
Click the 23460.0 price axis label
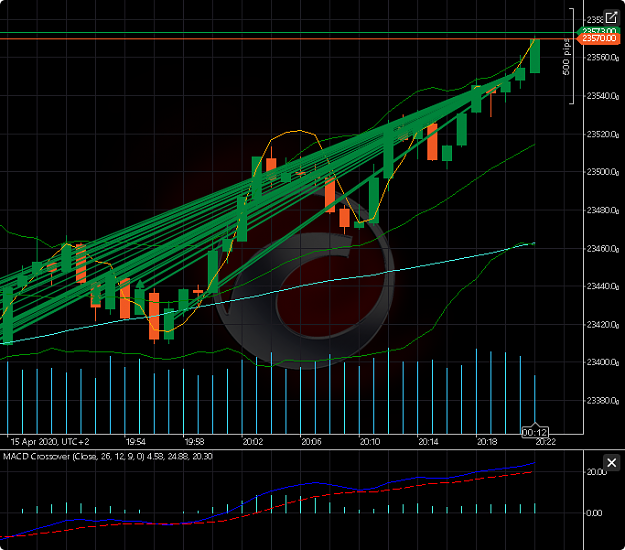pyautogui.click(x=602, y=249)
